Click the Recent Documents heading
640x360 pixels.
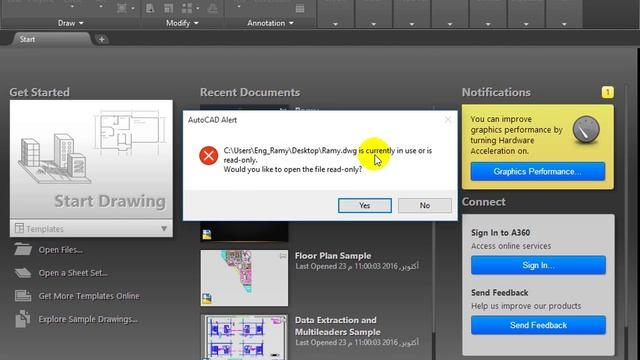point(250,92)
